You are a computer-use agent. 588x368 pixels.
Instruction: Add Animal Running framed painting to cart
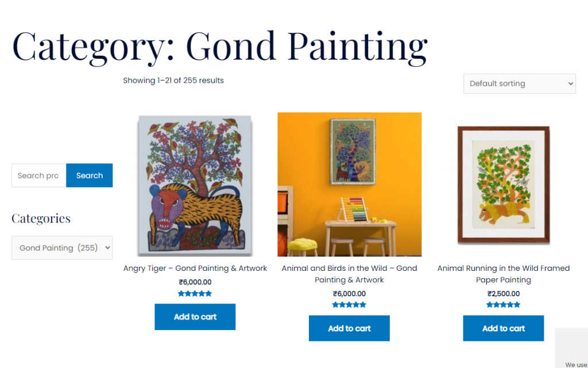pos(503,328)
